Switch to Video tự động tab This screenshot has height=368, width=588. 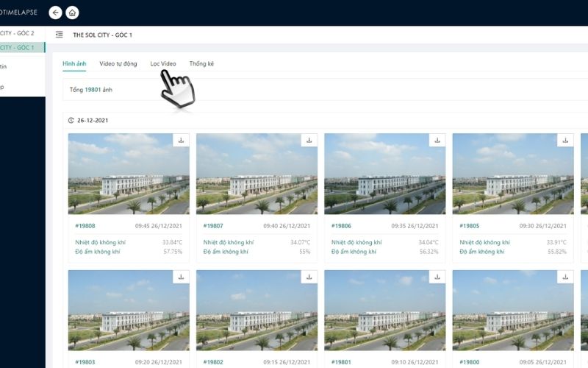coord(118,63)
